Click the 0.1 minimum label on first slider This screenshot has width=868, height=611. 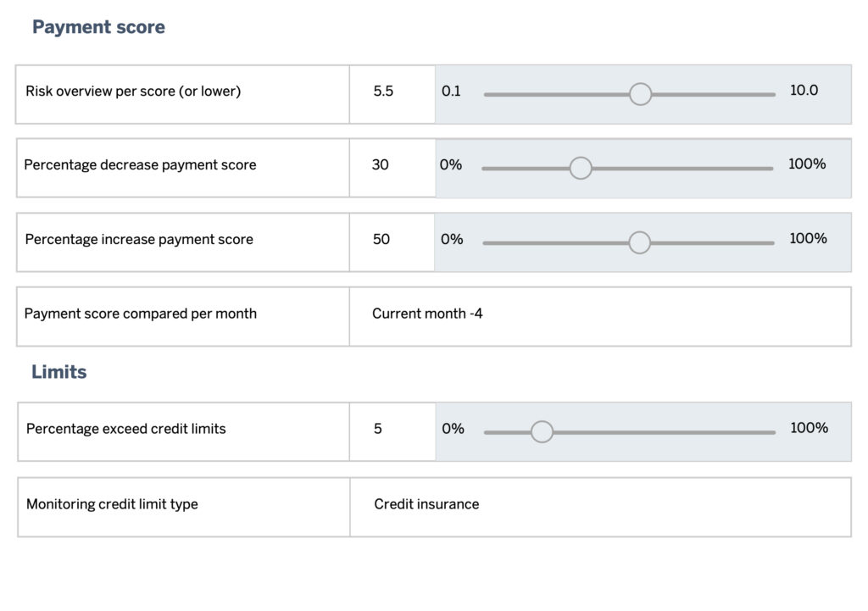tap(451, 90)
